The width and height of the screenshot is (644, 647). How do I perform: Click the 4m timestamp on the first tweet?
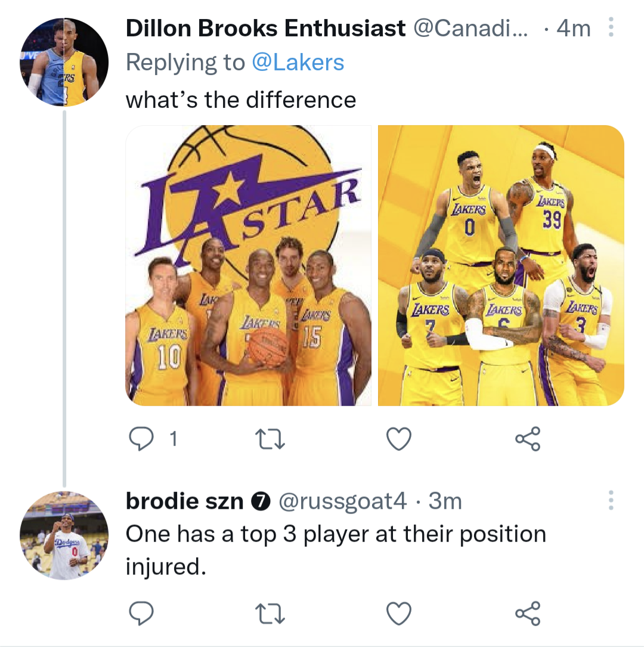coord(574,27)
